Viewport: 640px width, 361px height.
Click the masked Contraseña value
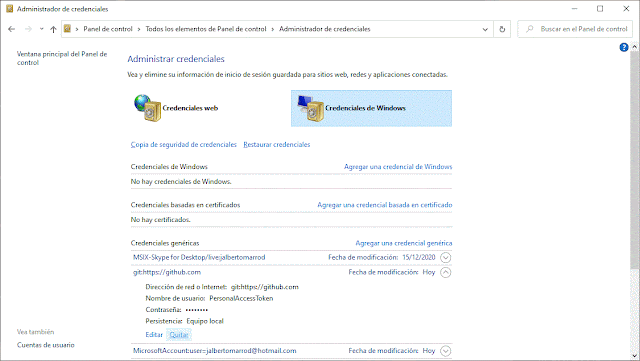(x=197, y=310)
